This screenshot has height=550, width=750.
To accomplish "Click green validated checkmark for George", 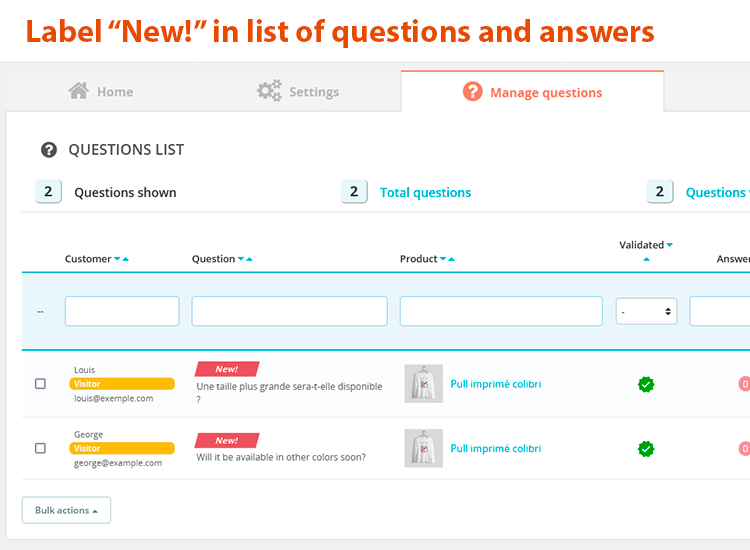I will click(646, 449).
